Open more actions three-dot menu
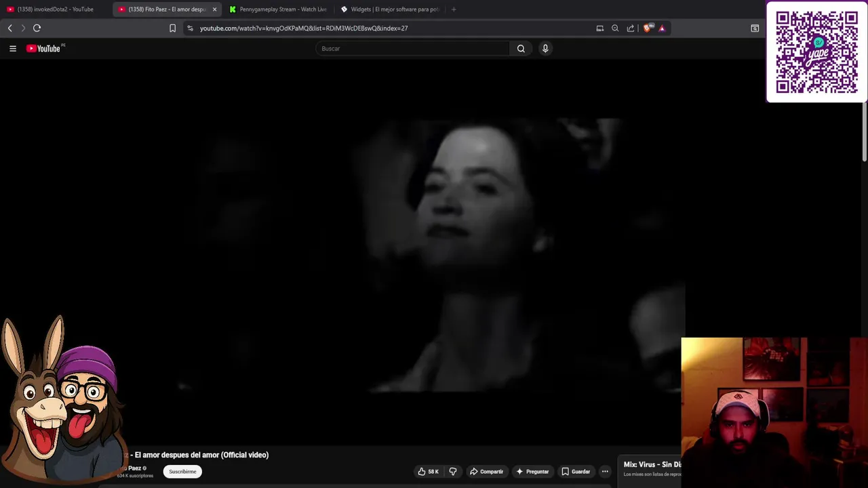Image resolution: width=868 pixels, height=488 pixels. 605,472
